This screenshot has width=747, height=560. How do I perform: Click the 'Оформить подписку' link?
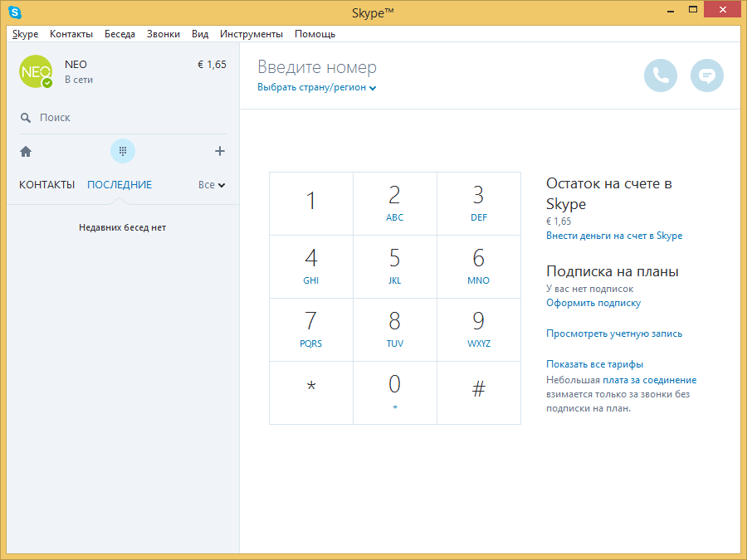pos(593,303)
